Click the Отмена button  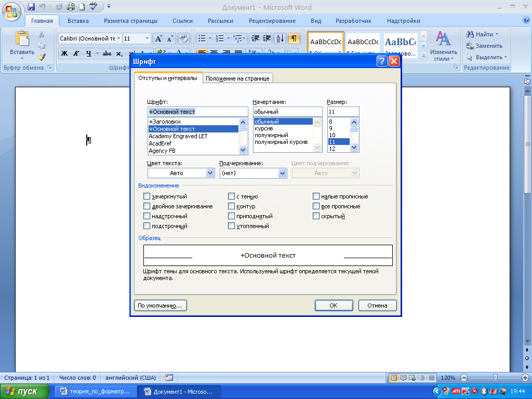pyautogui.click(x=377, y=305)
